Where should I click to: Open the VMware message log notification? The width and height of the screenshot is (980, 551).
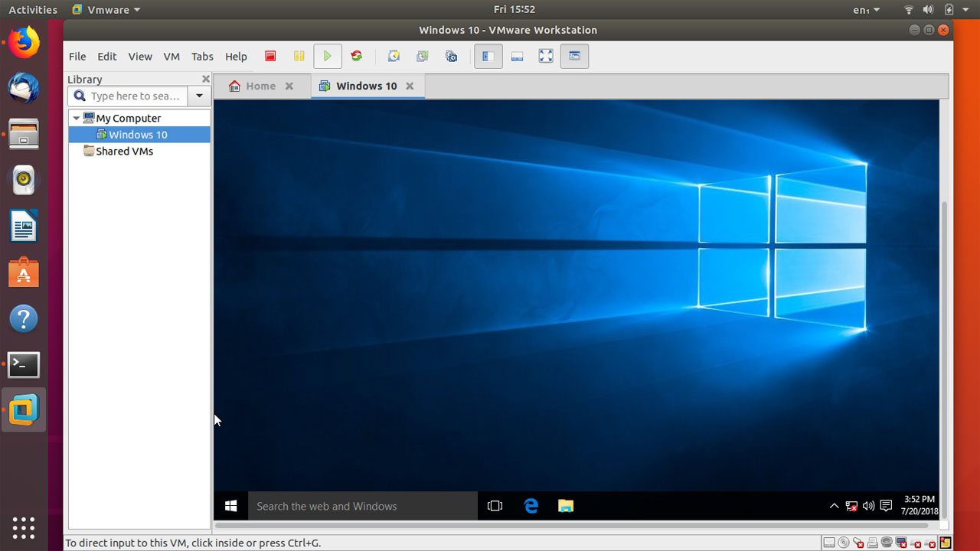[946, 542]
